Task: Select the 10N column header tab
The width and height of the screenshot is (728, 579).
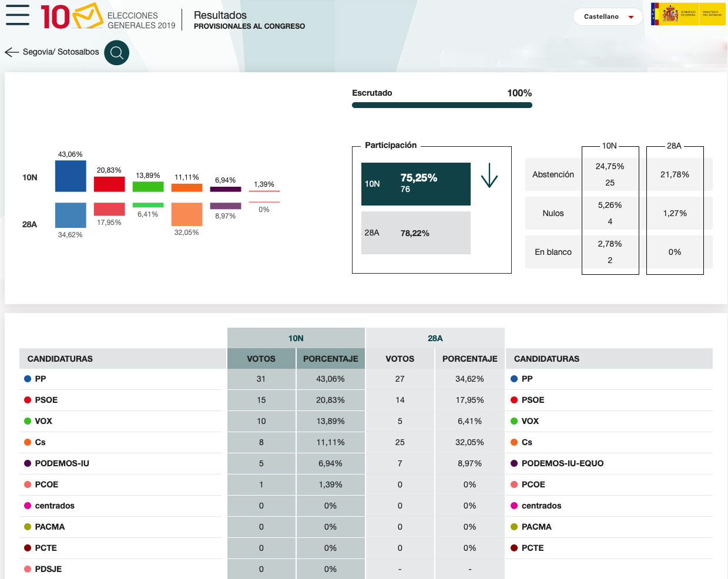Action: pyautogui.click(x=296, y=338)
